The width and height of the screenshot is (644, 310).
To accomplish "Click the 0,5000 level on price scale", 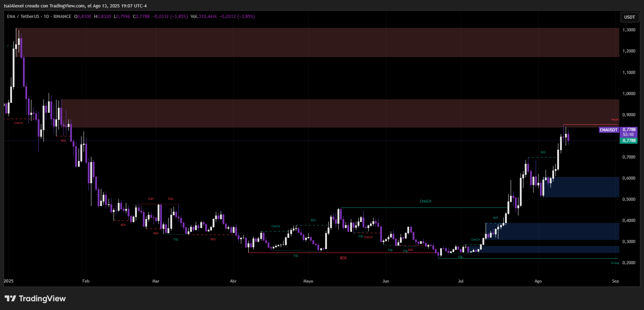I will (629, 199).
